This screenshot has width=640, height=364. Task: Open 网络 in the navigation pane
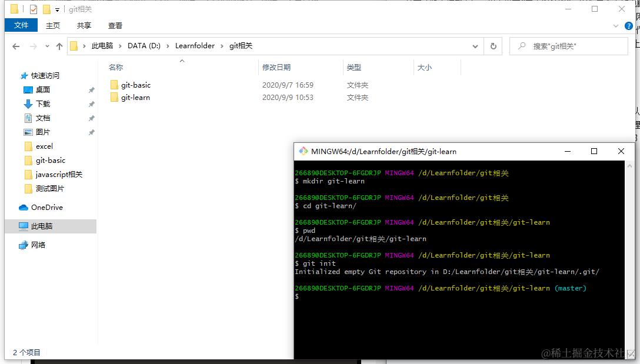click(x=38, y=245)
